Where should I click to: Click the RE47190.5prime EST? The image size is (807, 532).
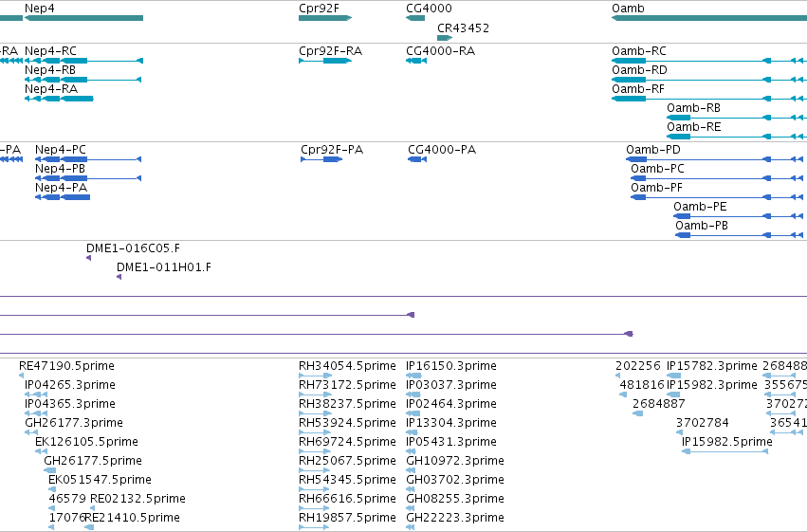point(22,376)
